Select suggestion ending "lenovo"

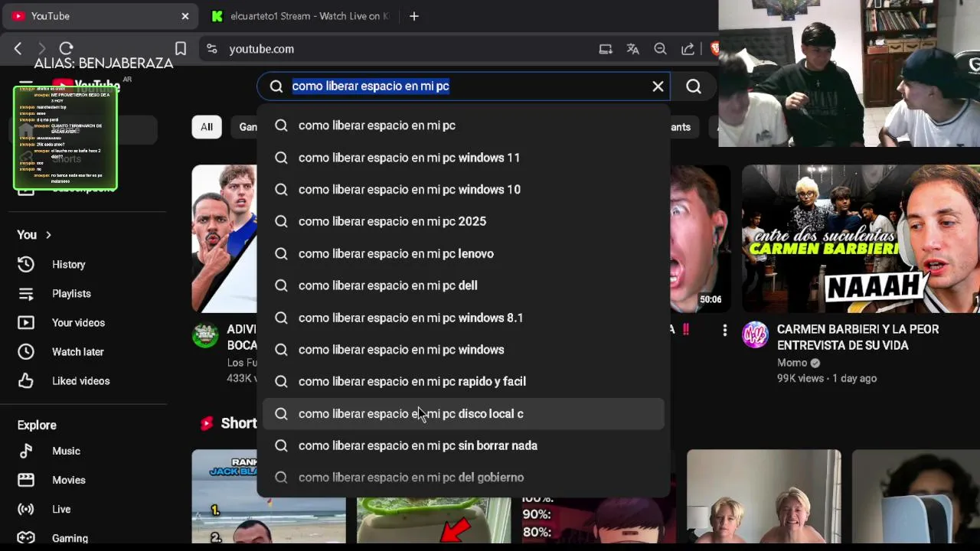[x=463, y=253]
